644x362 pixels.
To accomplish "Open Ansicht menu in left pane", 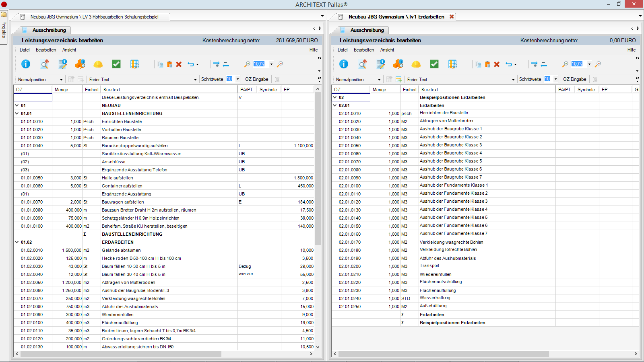I will [69, 50].
